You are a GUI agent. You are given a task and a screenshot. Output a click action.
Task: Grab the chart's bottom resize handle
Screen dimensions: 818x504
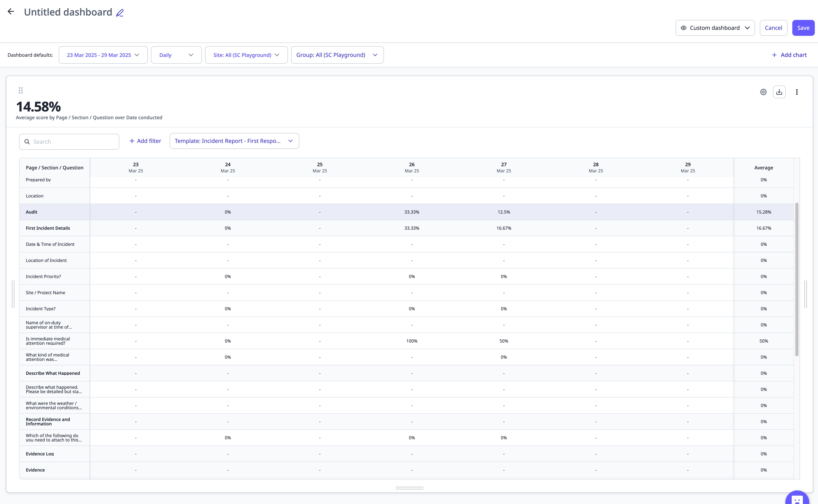tap(409, 488)
